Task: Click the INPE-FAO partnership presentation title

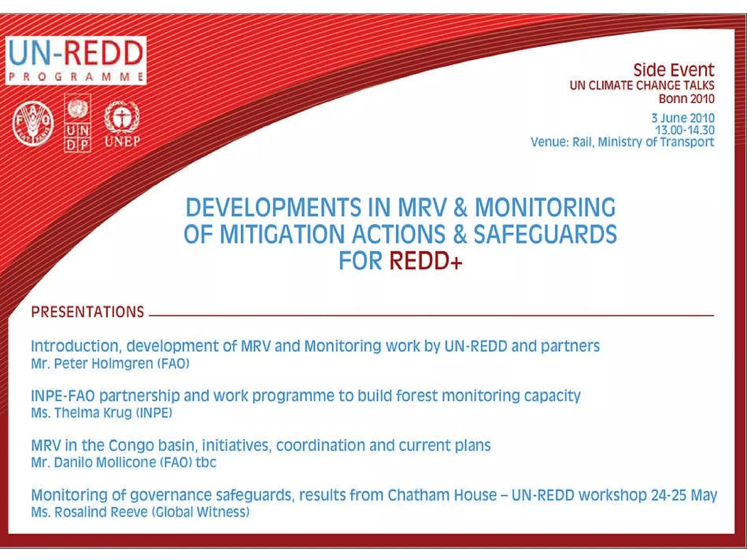Action: [x=306, y=396]
